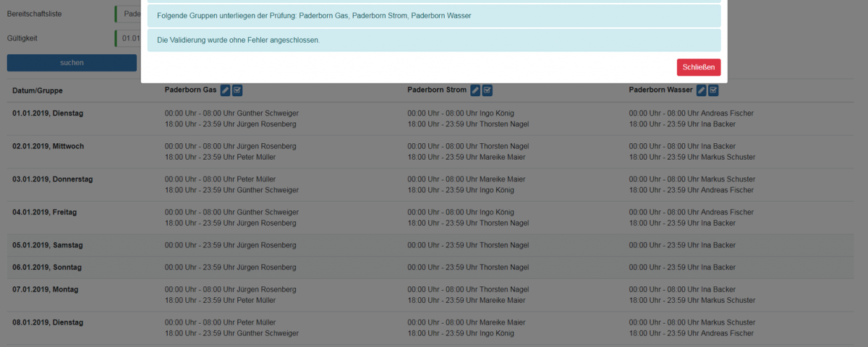This screenshot has height=347, width=868.
Task: Select the 01.01.2019, Dienstag row
Action: [48, 113]
